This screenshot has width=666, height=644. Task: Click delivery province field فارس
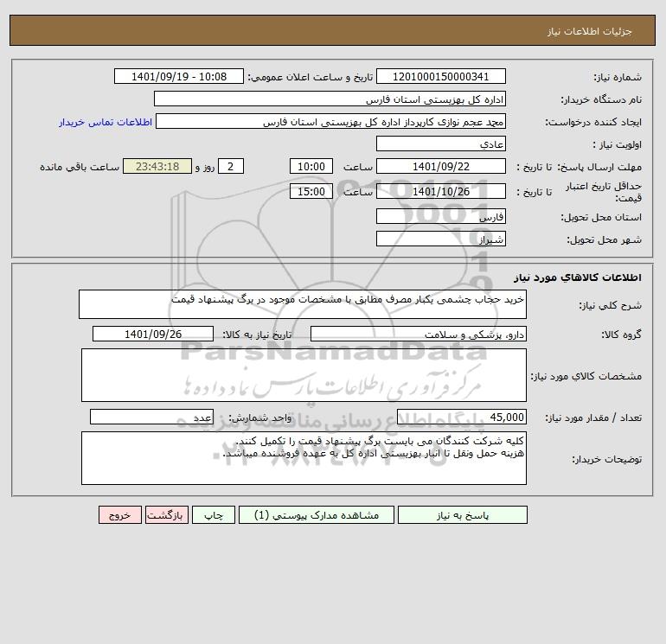coord(441,216)
